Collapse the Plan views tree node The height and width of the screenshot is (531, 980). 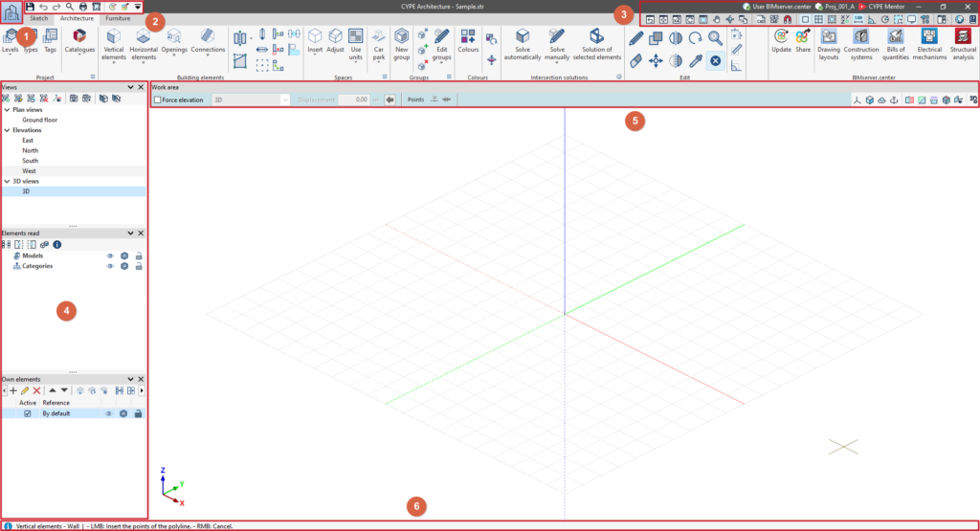click(7, 110)
